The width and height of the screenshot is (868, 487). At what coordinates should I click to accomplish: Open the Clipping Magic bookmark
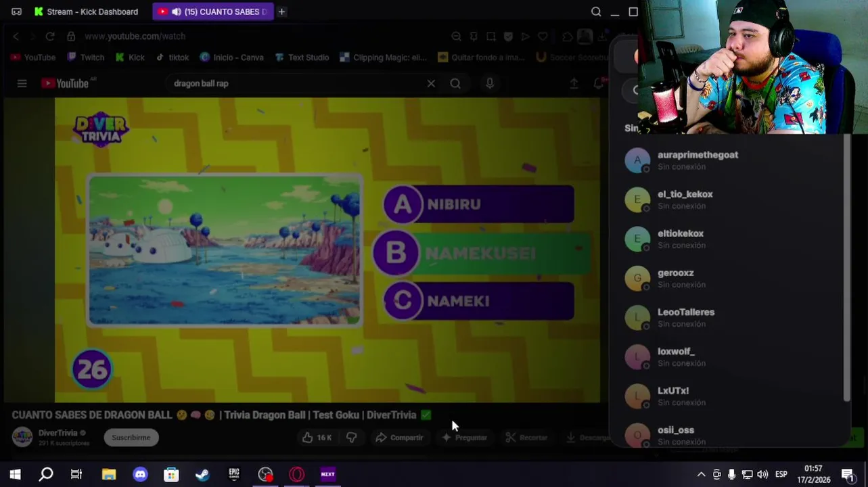pos(383,57)
